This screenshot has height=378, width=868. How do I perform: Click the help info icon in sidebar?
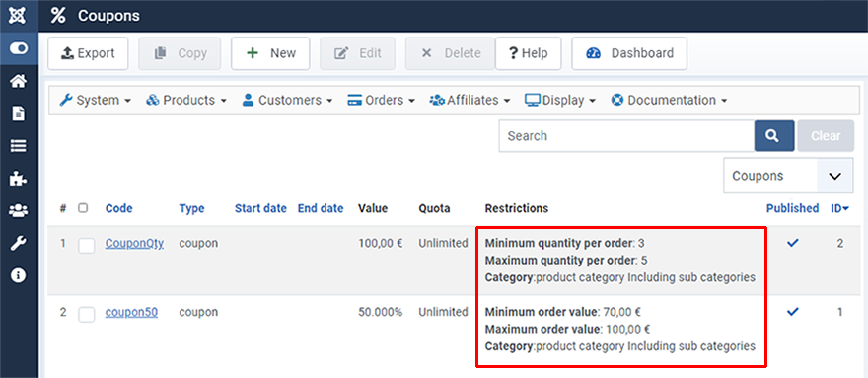coord(19,275)
